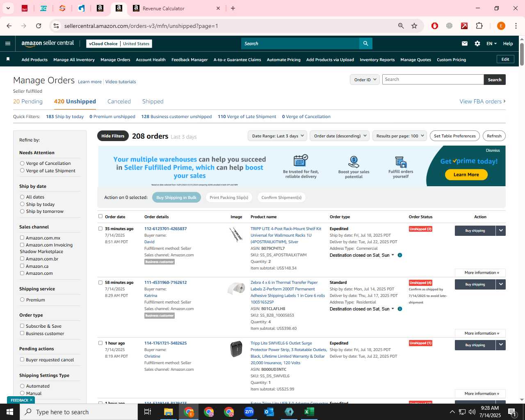The width and height of the screenshot is (525, 420).
Task: Click the View FBA orders link
Action: pos(482,101)
